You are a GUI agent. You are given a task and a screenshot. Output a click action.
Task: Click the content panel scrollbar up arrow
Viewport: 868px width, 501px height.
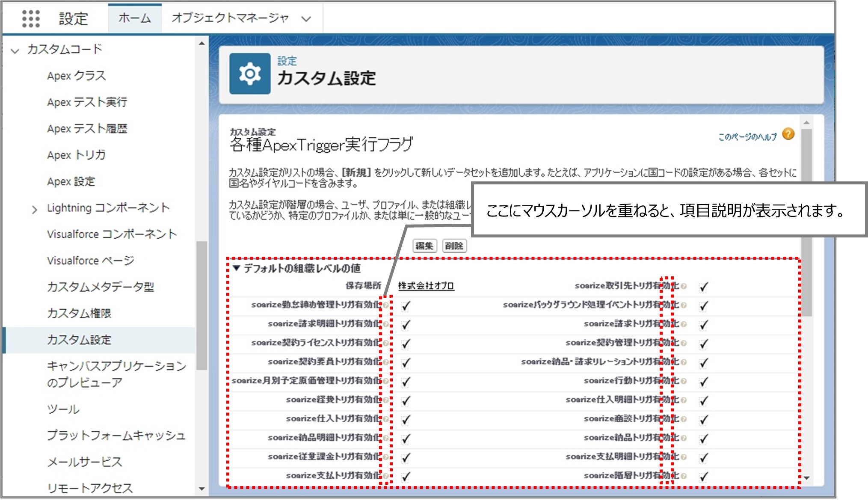coord(806,123)
